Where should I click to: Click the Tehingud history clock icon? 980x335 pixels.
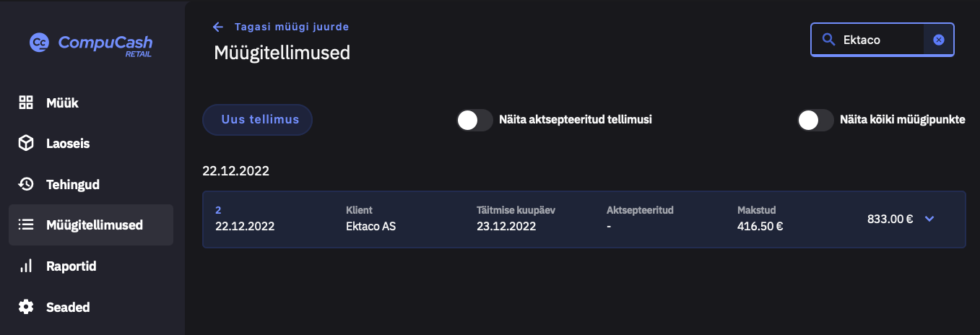(26, 184)
